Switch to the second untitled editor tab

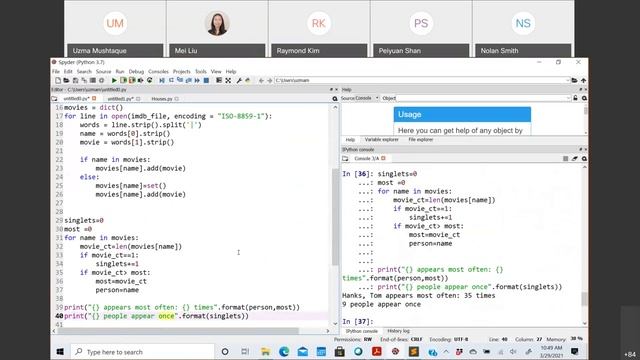pyautogui.click(x=120, y=99)
